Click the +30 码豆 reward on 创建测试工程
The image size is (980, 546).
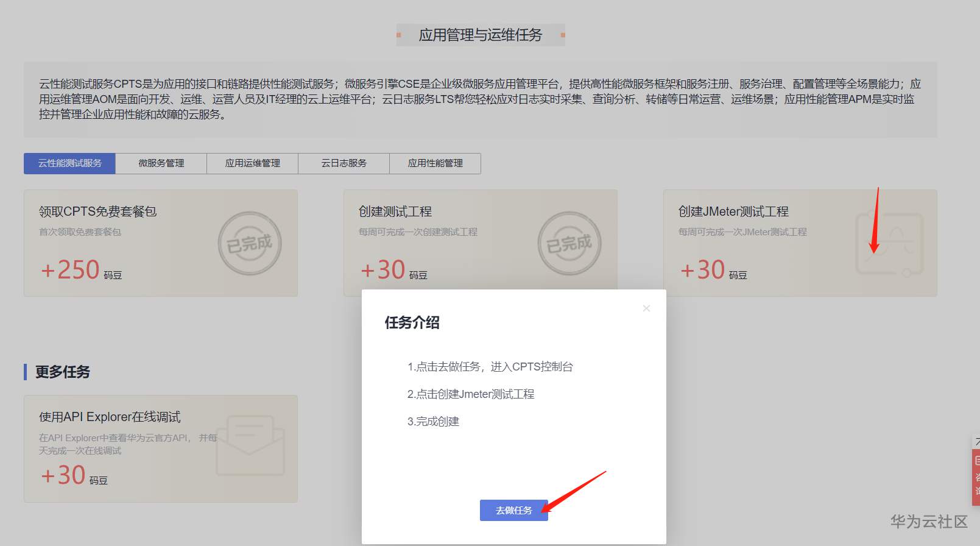pos(393,270)
